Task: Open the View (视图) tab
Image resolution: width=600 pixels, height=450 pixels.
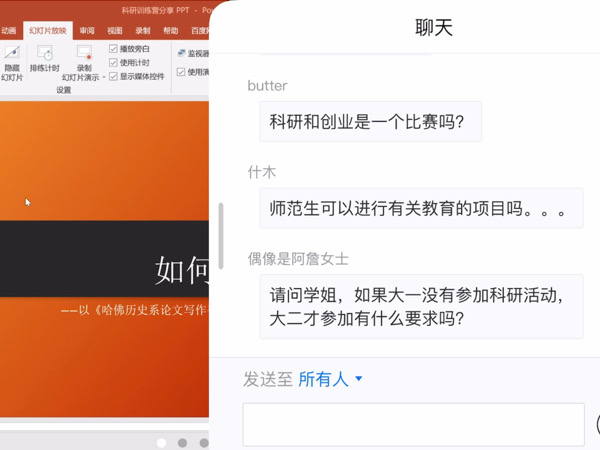Action: pos(116,31)
